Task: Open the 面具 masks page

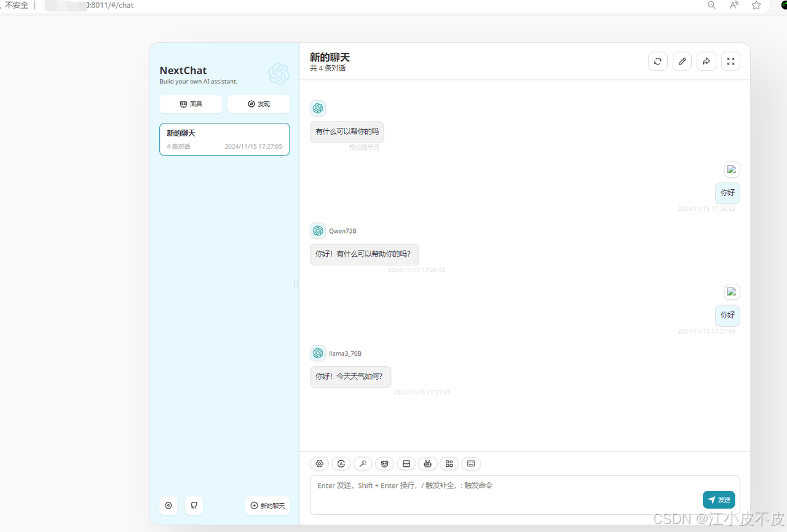Action: pyautogui.click(x=191, y=104)
